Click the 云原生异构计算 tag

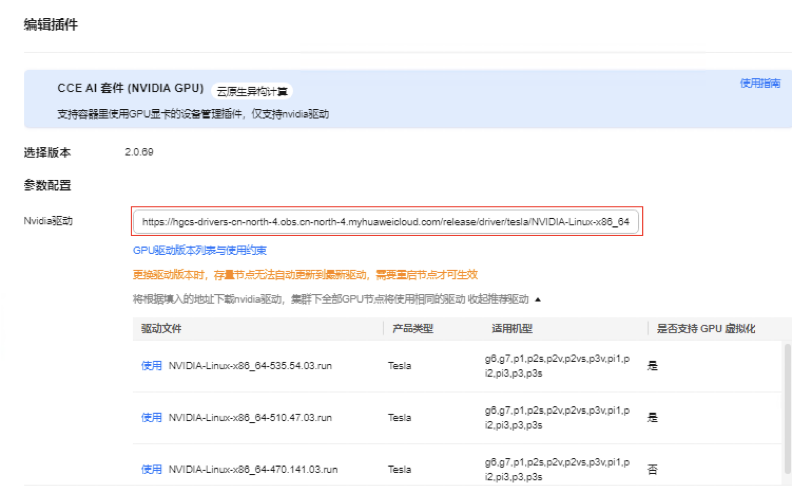click(252, 91)
